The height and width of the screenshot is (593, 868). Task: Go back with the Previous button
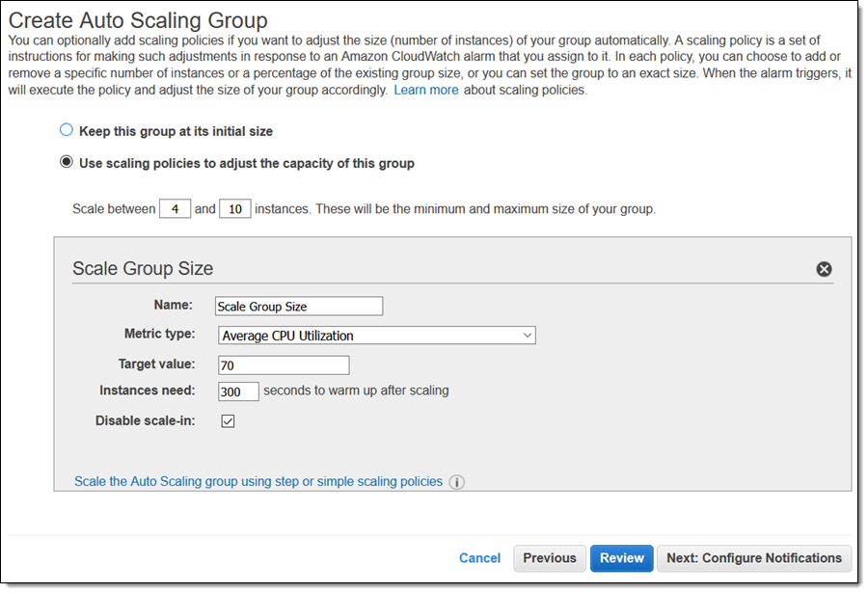(x=550, y=558)
